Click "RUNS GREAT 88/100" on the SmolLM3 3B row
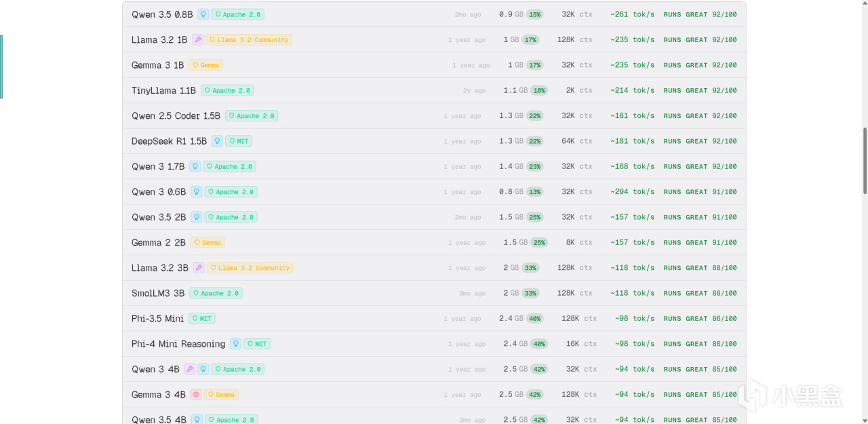This screenshot has height=424, width=868. click(700, 293)
